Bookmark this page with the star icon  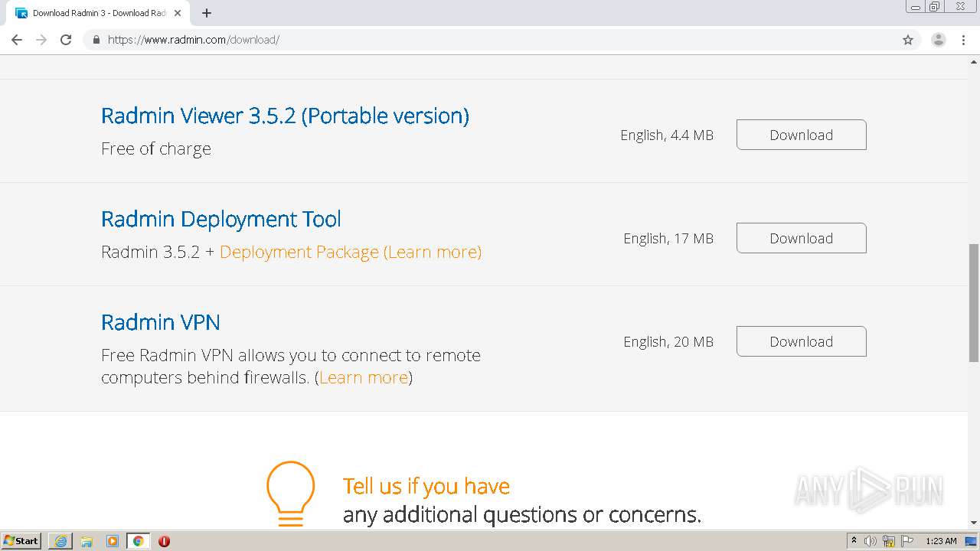point(908,40)
